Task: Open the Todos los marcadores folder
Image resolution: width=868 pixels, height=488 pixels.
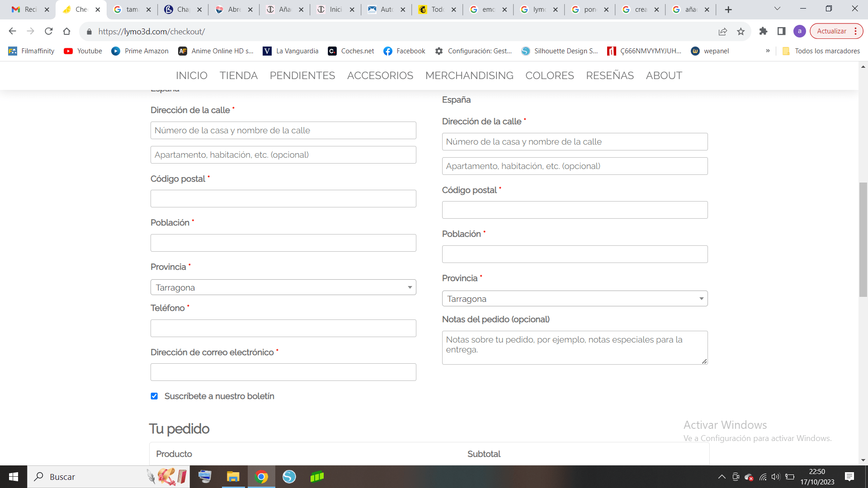Action: pos(821,51)
